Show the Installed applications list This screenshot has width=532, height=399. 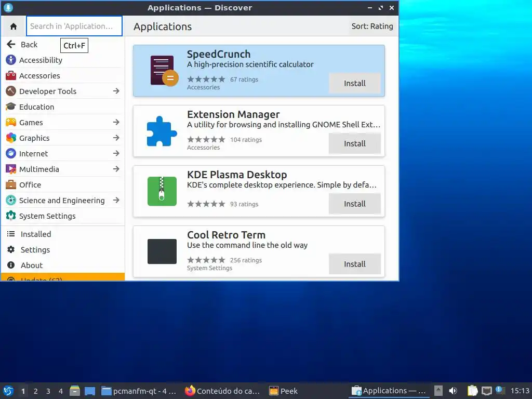click(63, 234)
